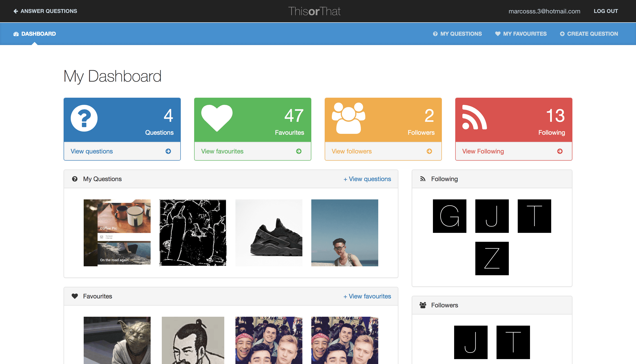The width and height of the screenshot is (636, 364).
Task: Click the 13 Following count
Action: (555, 116)
